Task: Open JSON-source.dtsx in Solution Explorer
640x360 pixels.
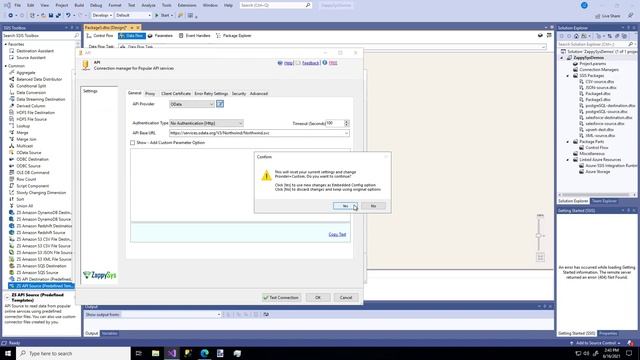Action: point(600,88)
